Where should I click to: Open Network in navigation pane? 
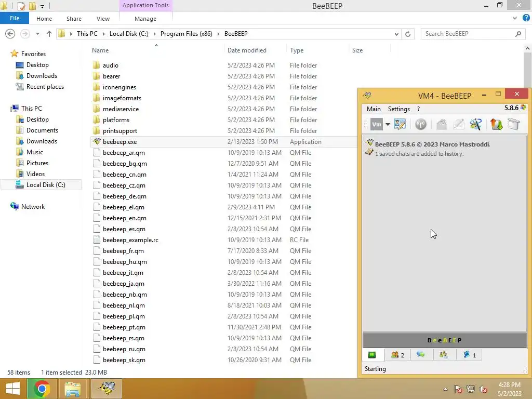click(33, 207)
